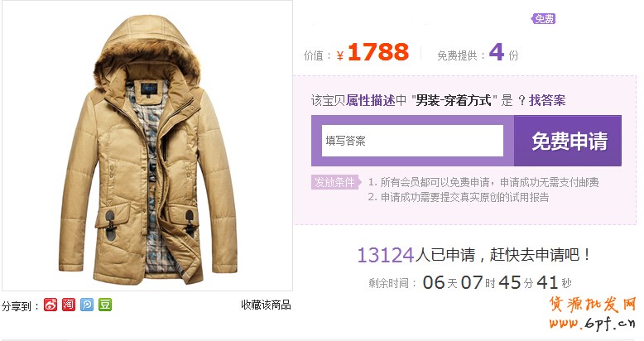Click the second rule about 试用报告

(x=459, y=197)
